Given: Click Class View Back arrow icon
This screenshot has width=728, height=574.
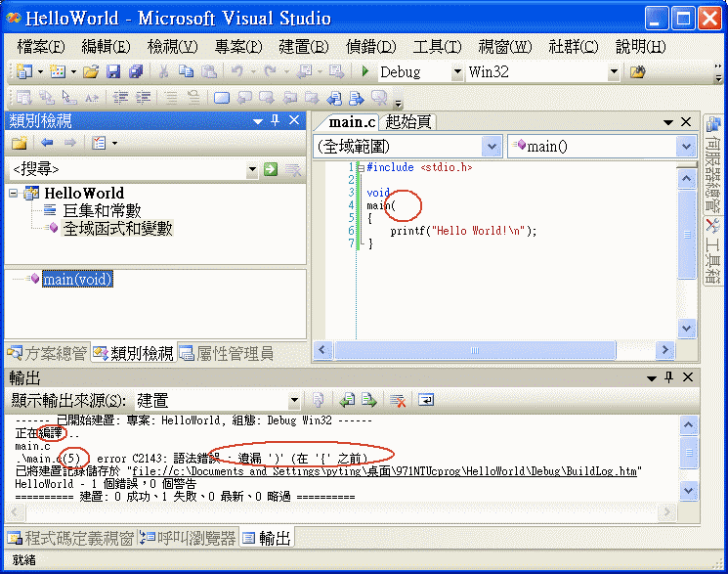Looking at the screenshot, I should point(47,143).
